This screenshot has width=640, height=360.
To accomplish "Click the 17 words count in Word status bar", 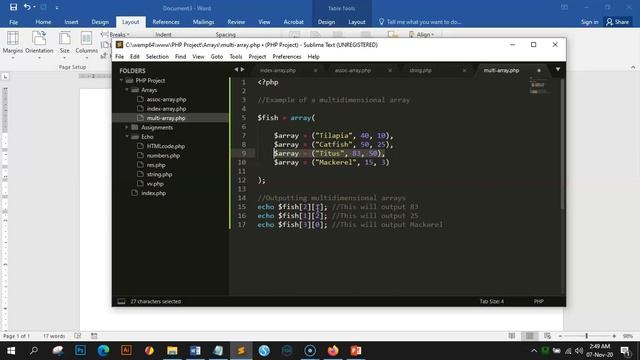I will 54,336.
